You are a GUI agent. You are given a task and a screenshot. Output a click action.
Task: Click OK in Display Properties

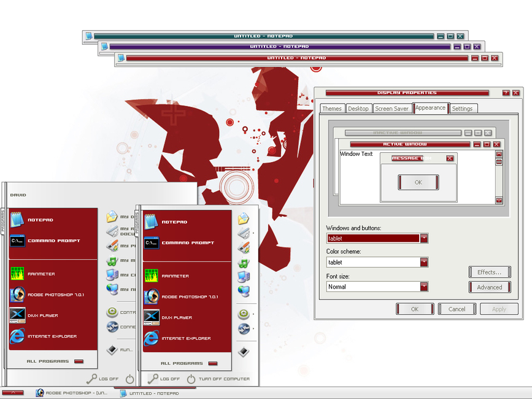(415, 309)
